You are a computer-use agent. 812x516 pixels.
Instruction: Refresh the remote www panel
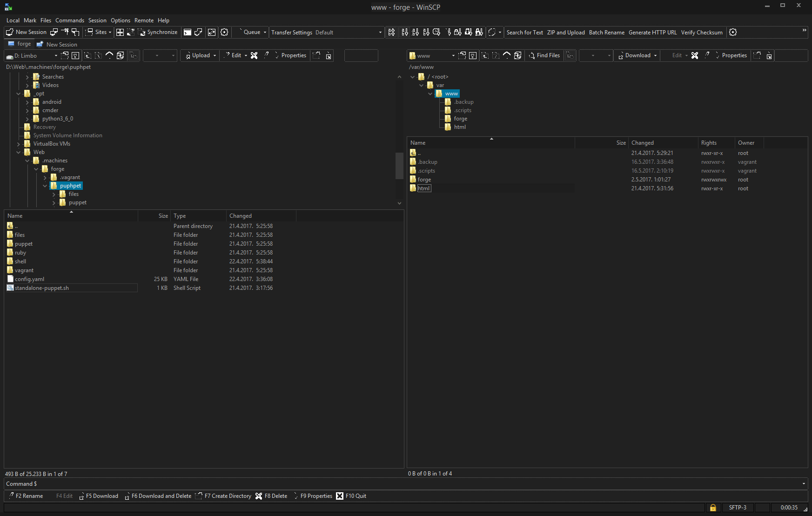[517, 55]
